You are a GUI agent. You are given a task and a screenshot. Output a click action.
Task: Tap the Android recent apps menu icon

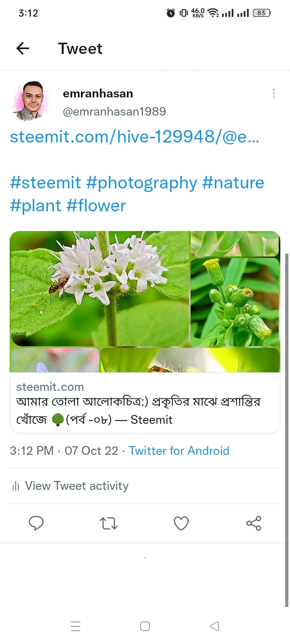coord(76,626)
